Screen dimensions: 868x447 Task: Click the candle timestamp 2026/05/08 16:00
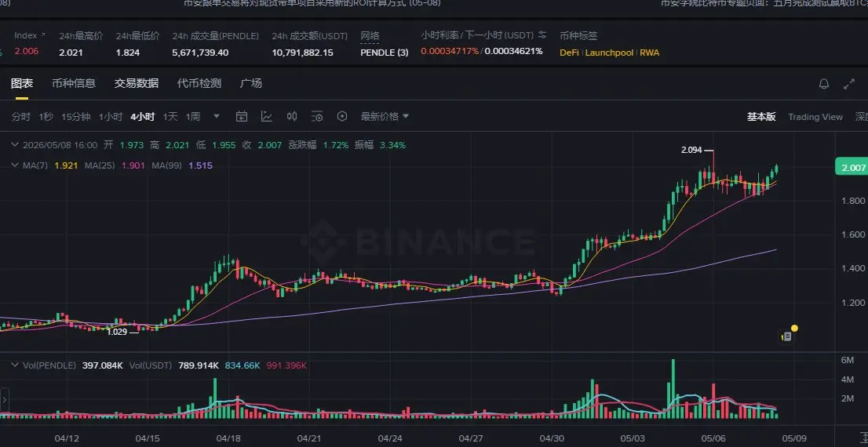(x=60, y=146)
